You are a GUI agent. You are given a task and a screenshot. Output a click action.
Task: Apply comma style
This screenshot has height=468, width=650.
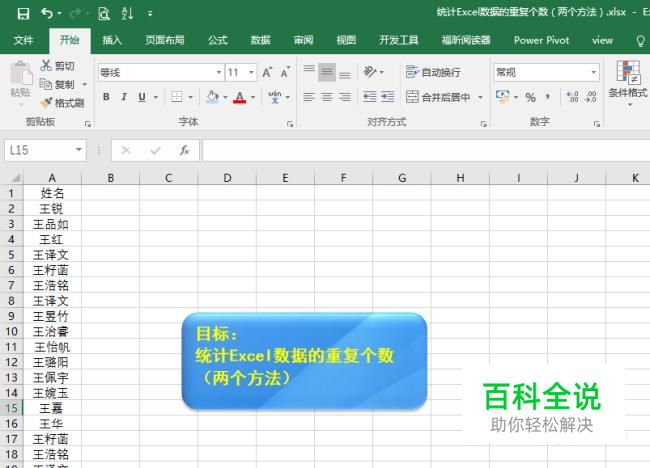tap(548, 97)
